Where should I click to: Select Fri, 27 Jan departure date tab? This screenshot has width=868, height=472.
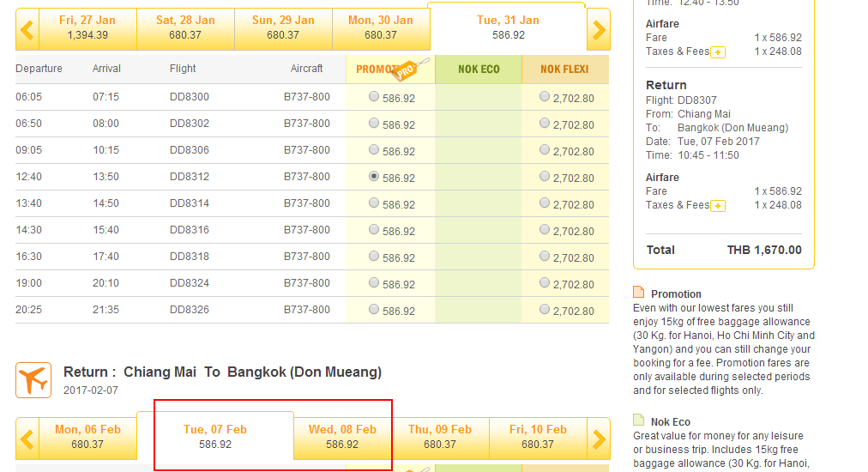(87, 27)
